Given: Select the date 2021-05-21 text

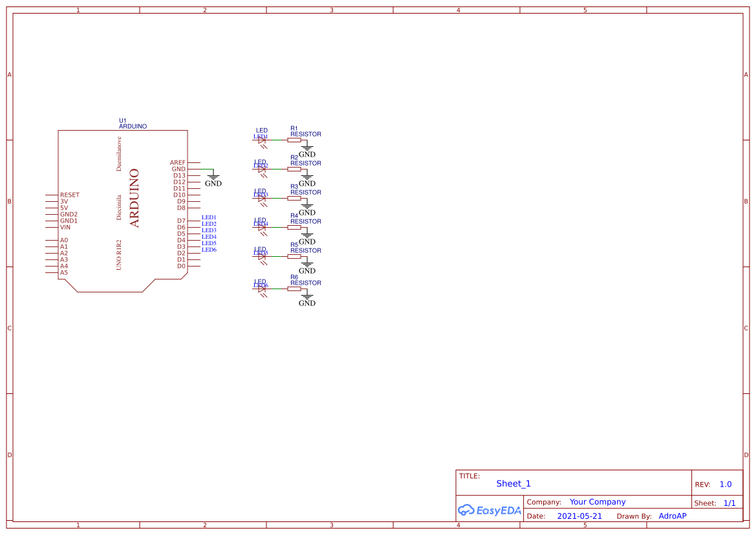Looking at the screenshot, I should click(579, 516).
